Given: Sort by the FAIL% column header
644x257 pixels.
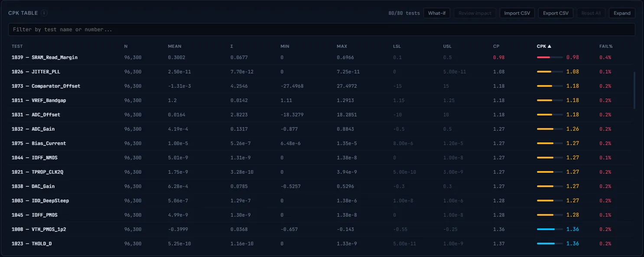Looking at the screenshot, I should coord(605,46).
